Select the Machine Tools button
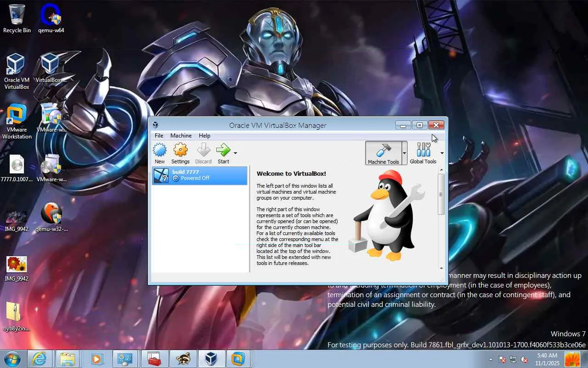Image resolution: width=588 pixels, height=368 pixels. 384,153
